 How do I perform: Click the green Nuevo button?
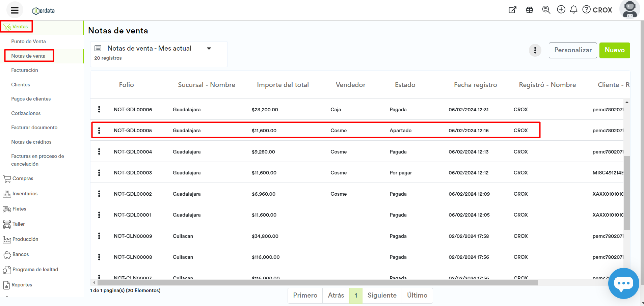tap(614, 50)
